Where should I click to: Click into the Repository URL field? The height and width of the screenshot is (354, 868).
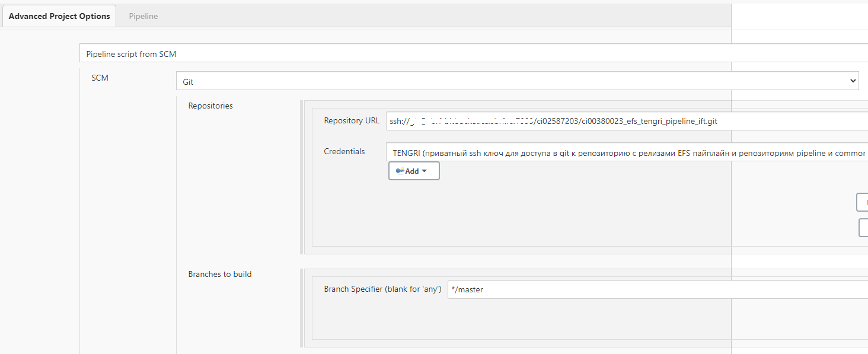623,121
